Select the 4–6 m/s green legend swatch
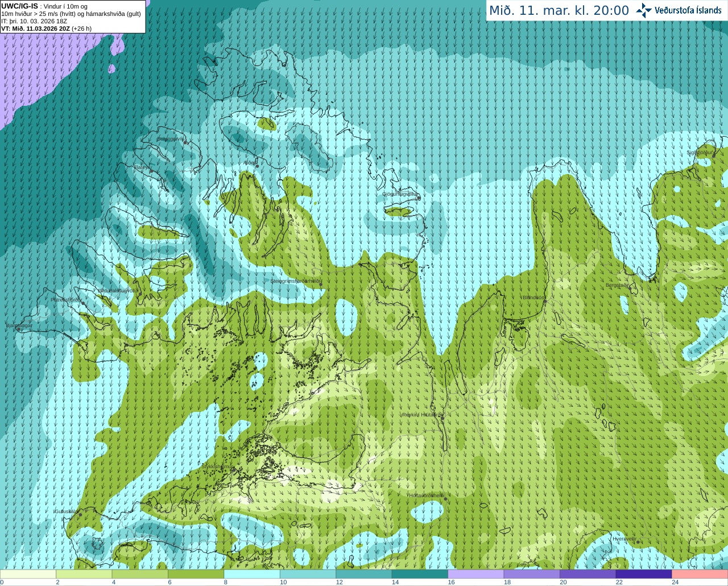This screenshot has height=586, width=728. (140, 574)
